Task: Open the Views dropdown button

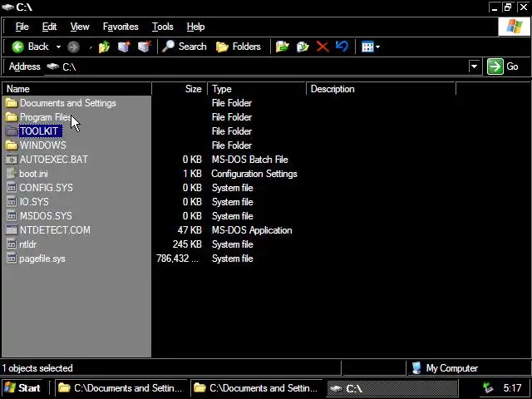Action: (x=370, y=47)
